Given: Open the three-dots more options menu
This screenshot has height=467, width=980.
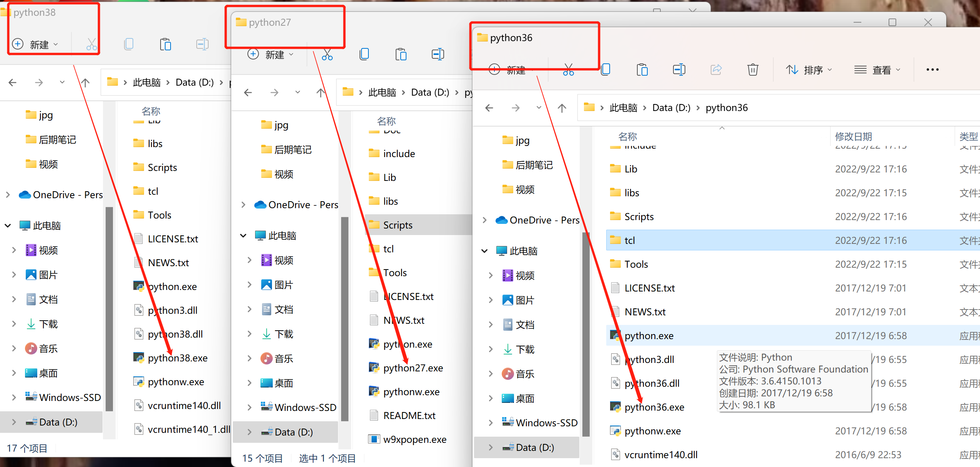Looking at the screenshot, I should coord(932,70).
